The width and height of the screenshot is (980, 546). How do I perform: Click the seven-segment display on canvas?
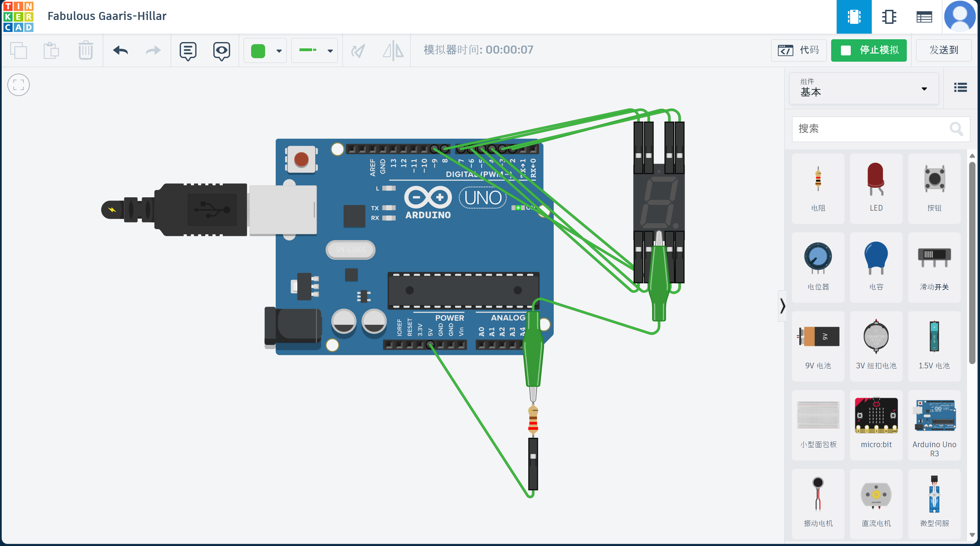coord(659,202)
